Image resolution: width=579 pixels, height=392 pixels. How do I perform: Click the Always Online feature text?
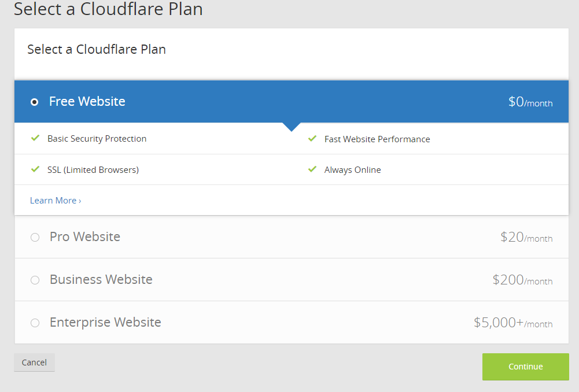pos(352,170)
